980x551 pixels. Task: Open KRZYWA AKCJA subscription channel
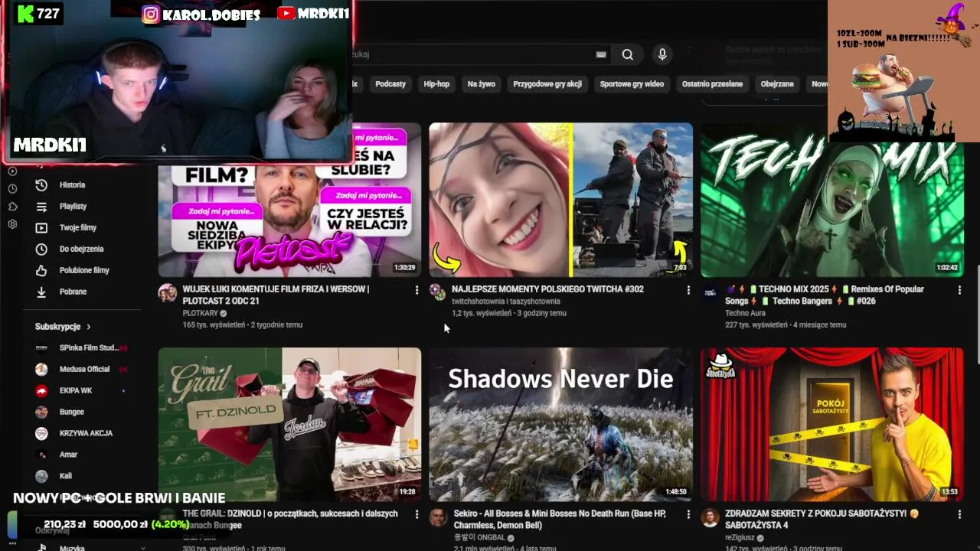(81, 433)
